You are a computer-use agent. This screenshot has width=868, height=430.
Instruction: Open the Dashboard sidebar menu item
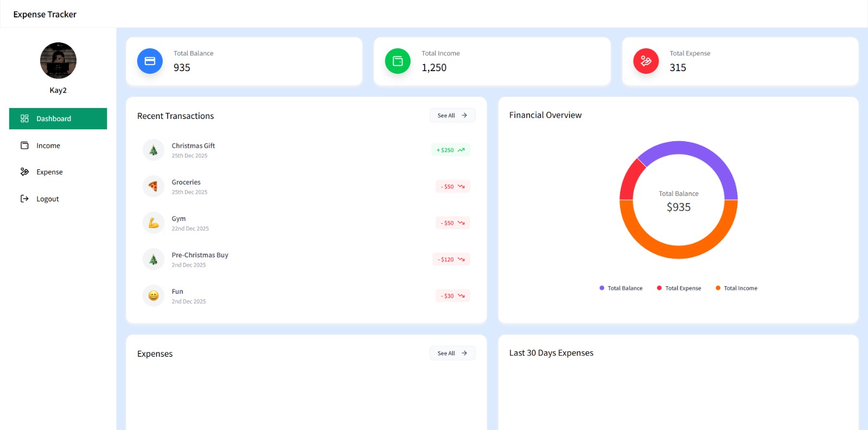pyautogui.click(x=58, y=119)
